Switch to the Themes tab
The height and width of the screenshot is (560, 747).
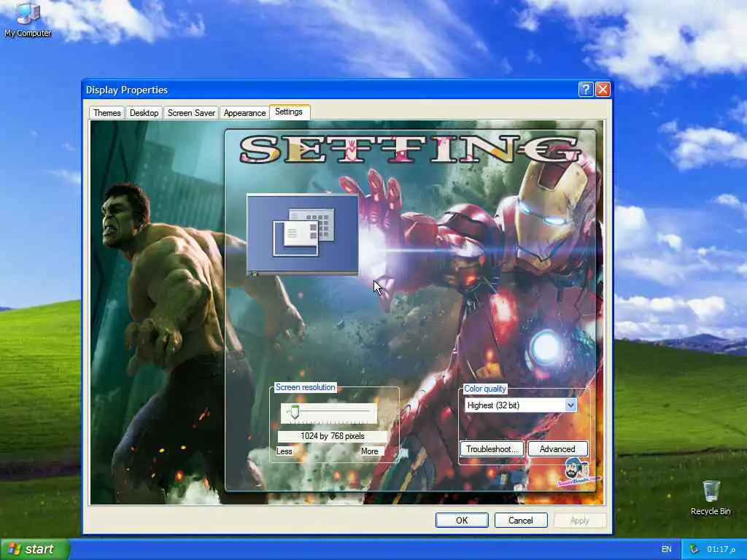click(107, 113)
